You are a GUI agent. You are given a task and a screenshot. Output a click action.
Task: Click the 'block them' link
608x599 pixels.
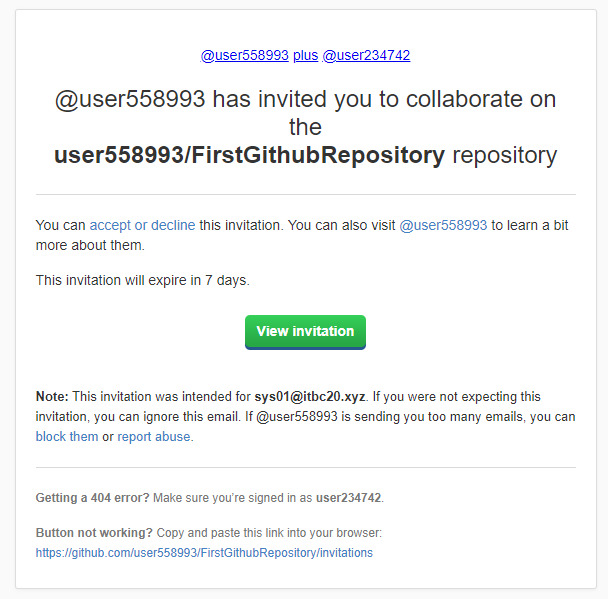[67, 437]
